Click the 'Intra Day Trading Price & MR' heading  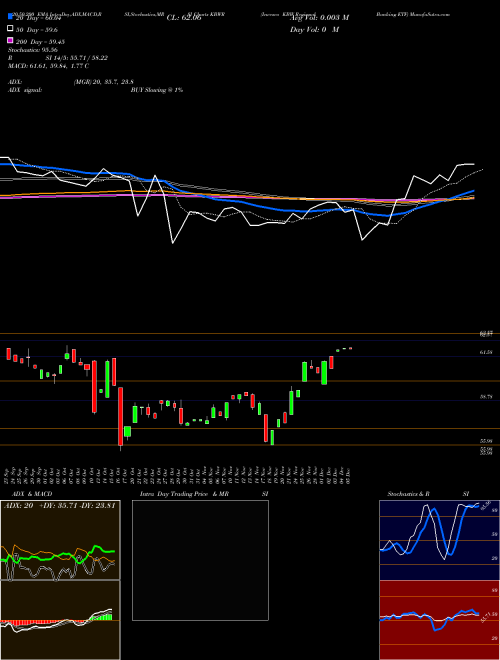click(x=184, y=494)
